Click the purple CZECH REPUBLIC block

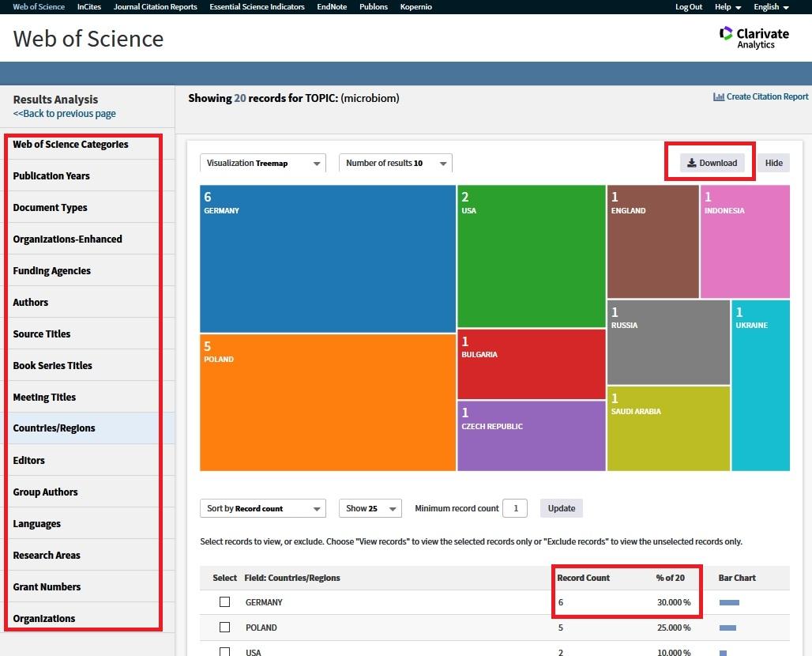pos(532,435)
